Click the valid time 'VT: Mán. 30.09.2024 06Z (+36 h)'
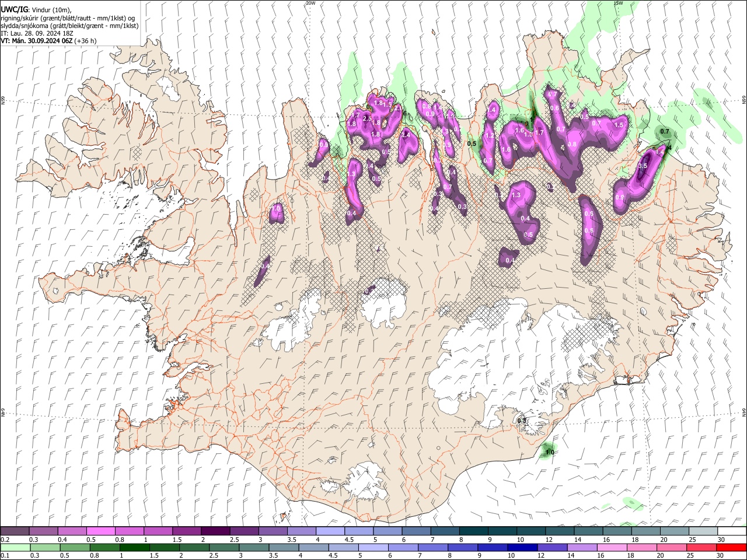Screen dimensions: 747x560 tap(48, 41)
